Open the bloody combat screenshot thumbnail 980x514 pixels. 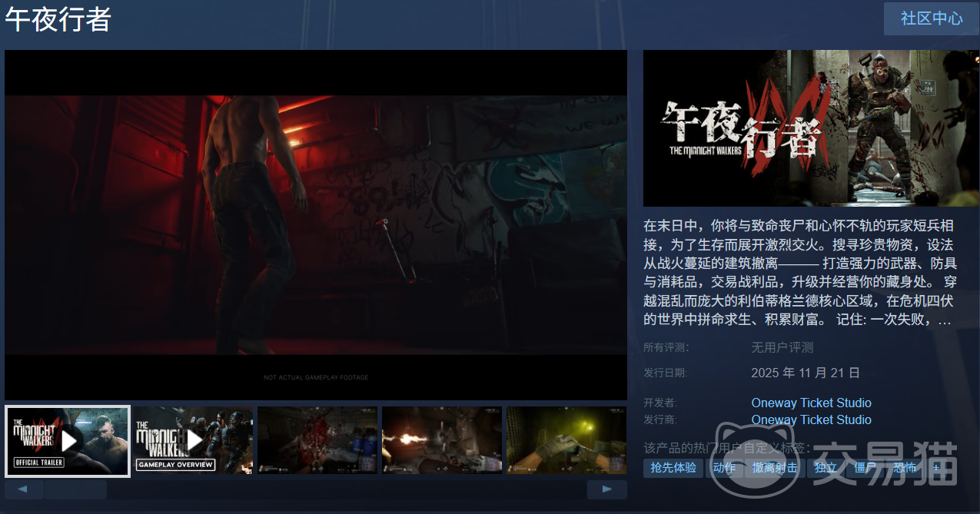click(x=317, y=440)
